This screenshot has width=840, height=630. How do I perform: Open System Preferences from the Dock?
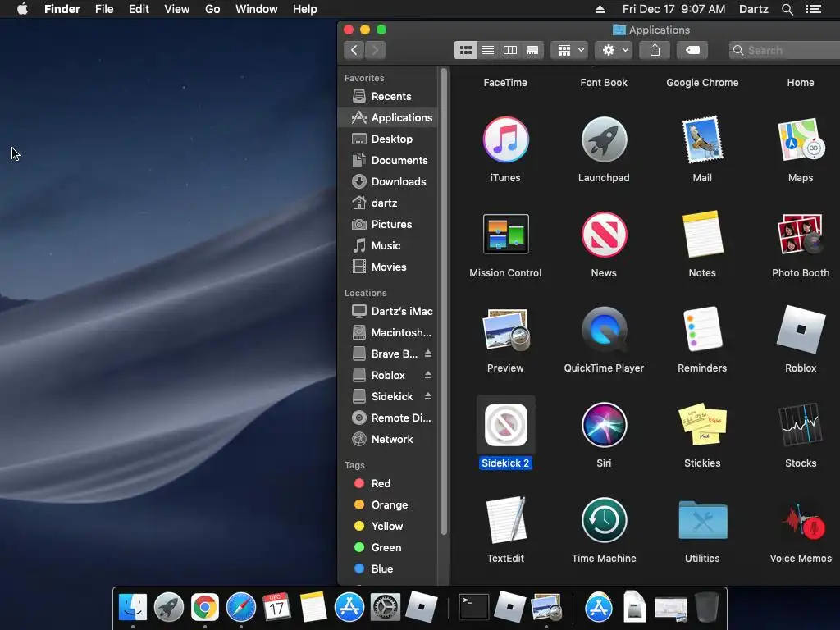386,608
